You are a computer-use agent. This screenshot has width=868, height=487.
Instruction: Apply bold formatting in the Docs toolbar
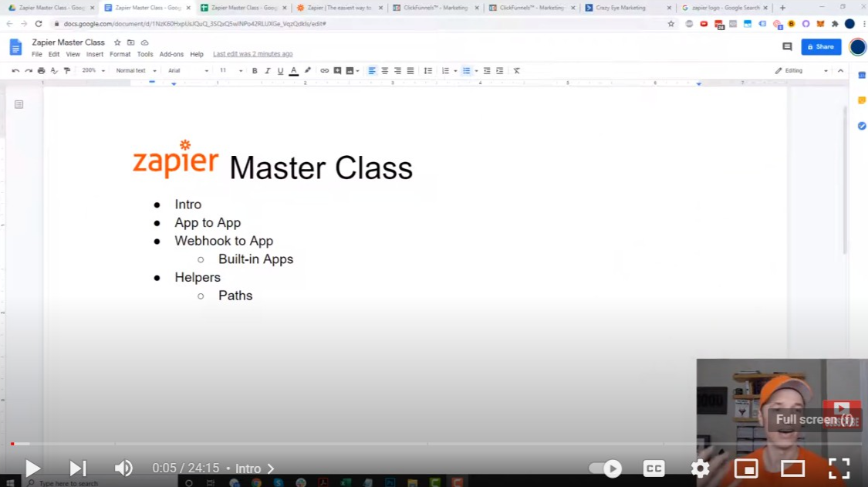(255, 70)
